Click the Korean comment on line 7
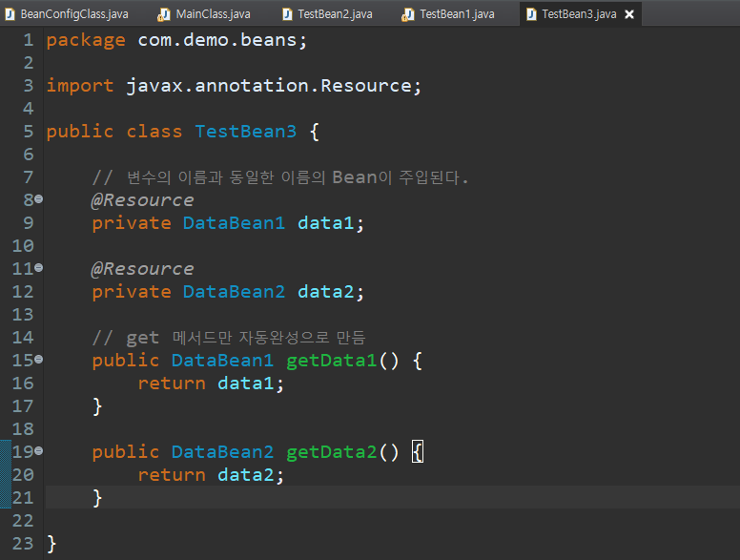 tap(279, 177)
